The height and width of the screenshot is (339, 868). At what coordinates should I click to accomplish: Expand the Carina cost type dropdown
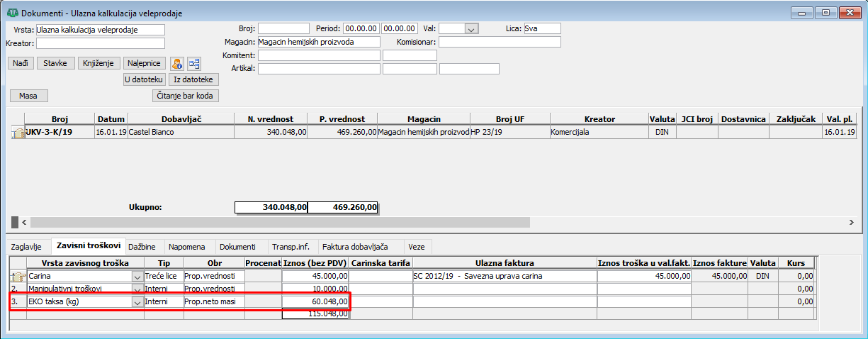pyautogui.click(x=137, y=276)
